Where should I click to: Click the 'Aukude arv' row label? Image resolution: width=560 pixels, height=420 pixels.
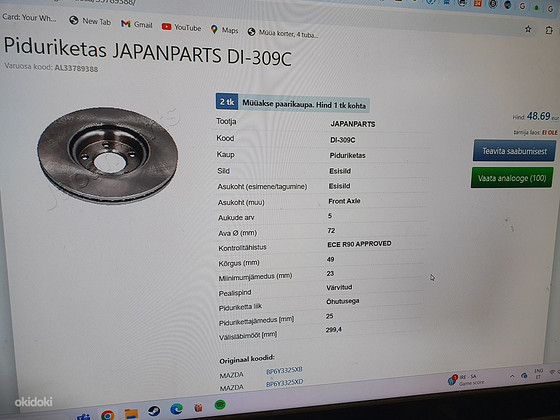coord(236,218)
